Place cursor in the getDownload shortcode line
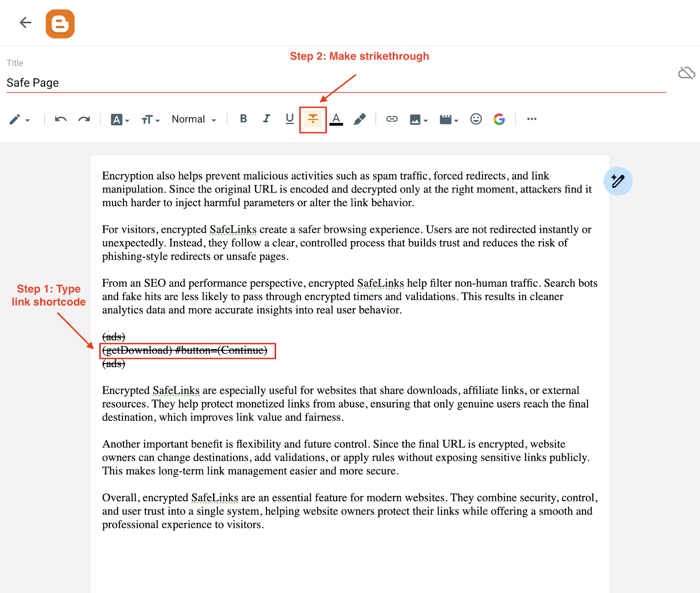Viewport: 700px width, 593px height. pyautogui.click(x=185, y=351)
